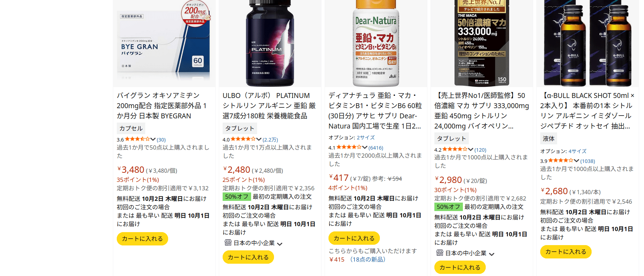Open the (2.2万) reviews link
The image size is (644, 276).
pyautogui.click(x=270, y=140)
